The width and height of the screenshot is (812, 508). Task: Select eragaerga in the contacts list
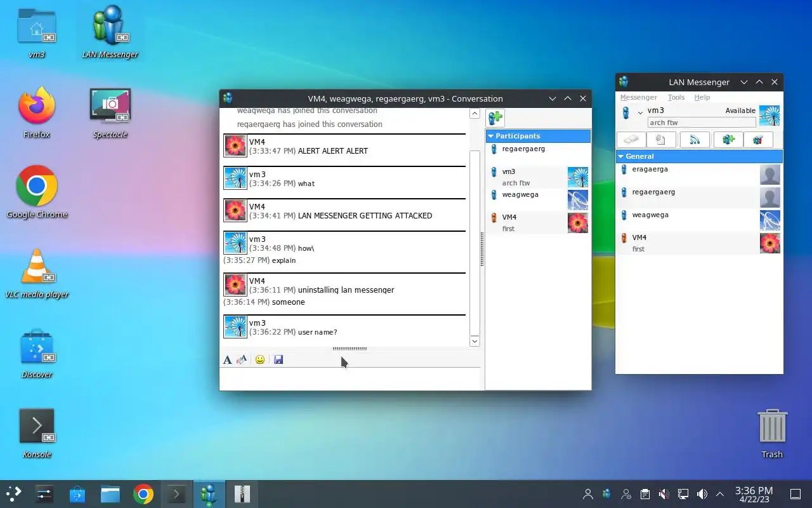pos(699,174)
